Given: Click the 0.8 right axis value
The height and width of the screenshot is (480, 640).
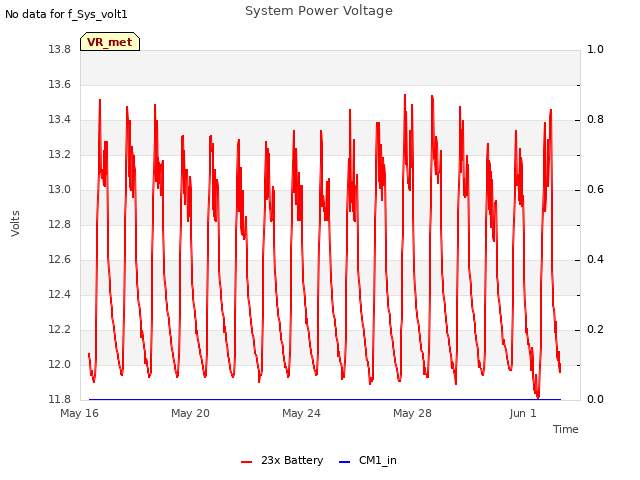Looking at the screenshot, I should click(x=595, y=120).
